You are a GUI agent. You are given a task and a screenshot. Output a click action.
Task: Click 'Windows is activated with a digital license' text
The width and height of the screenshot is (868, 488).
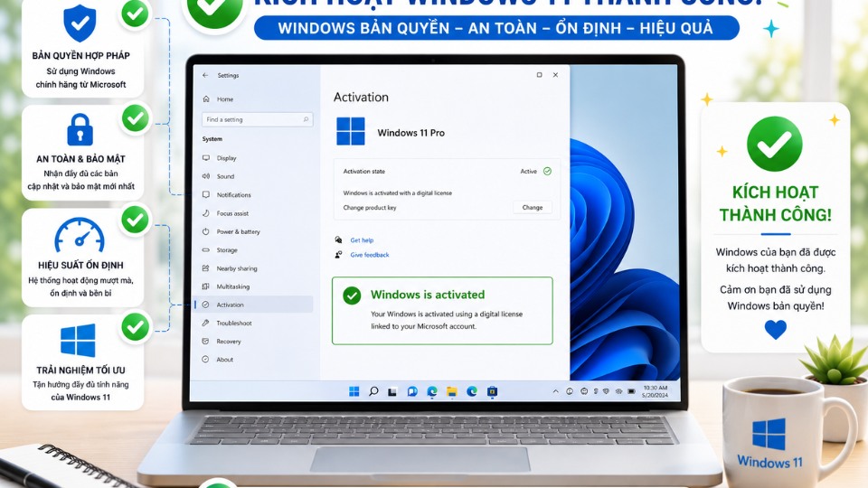398,193
